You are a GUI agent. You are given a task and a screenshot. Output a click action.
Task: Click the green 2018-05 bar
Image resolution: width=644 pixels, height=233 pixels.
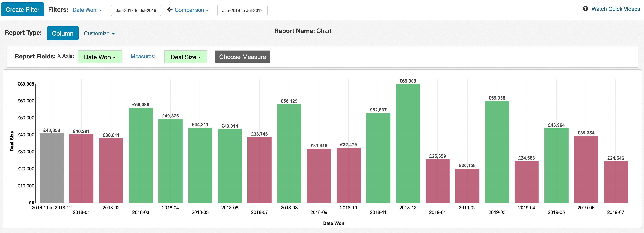[x=200, y=165]
